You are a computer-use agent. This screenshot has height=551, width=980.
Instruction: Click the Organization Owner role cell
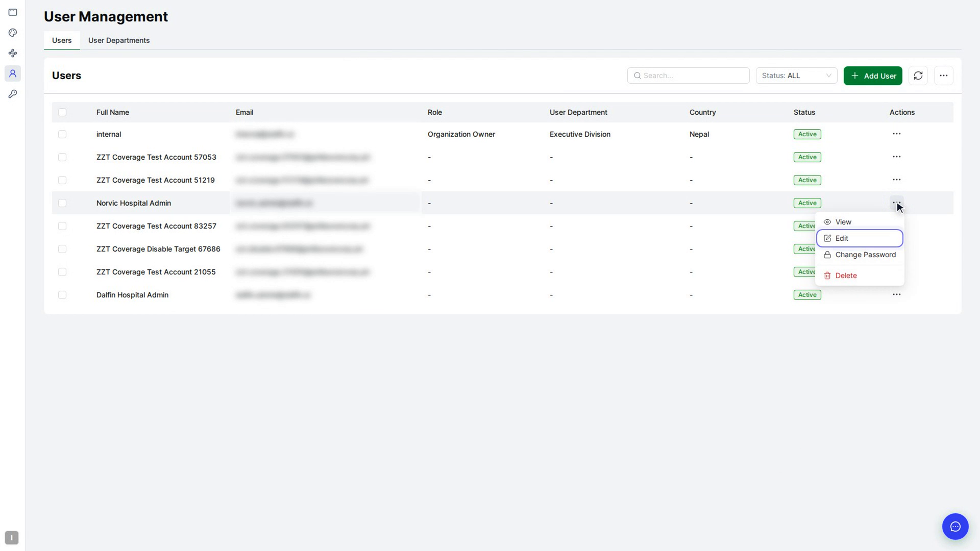click(461, 134)
